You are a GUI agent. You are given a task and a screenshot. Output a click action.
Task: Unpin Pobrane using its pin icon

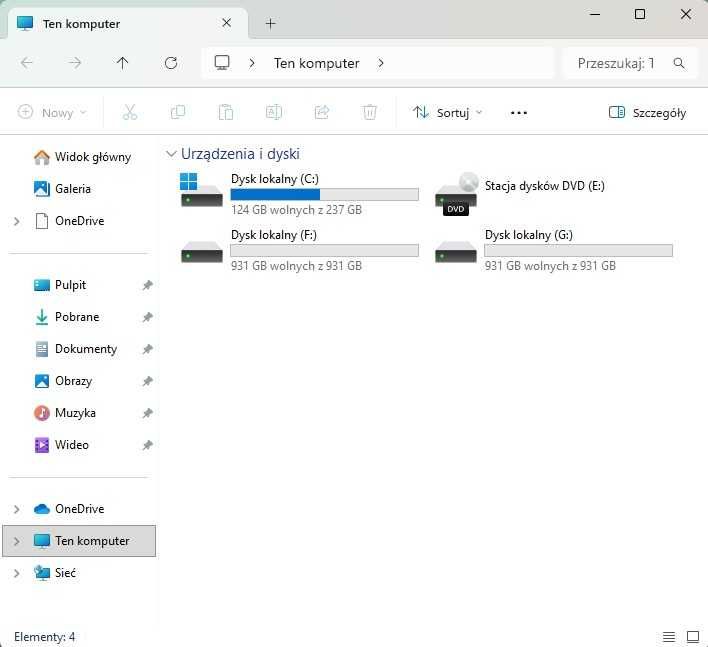[x=147, y=317]
